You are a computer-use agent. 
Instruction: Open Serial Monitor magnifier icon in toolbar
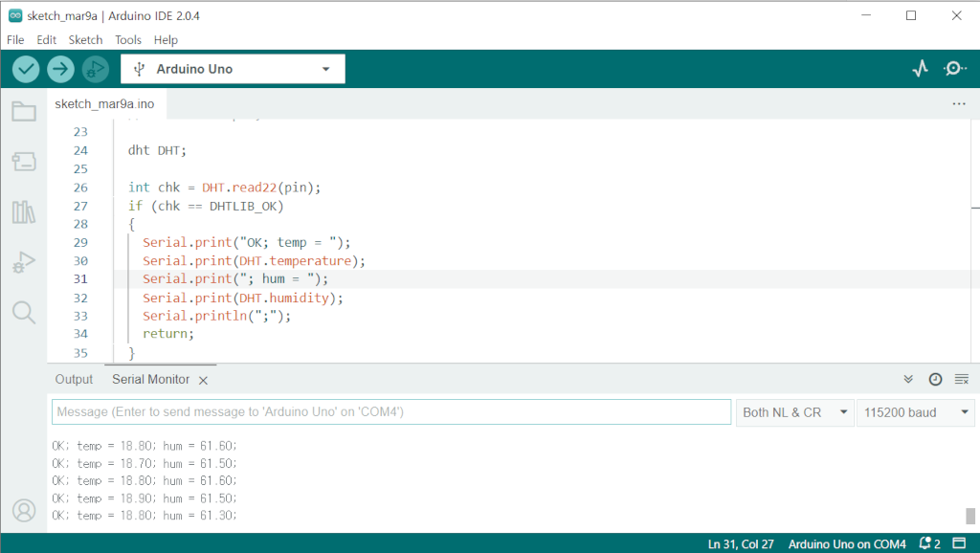coord(954,69)
